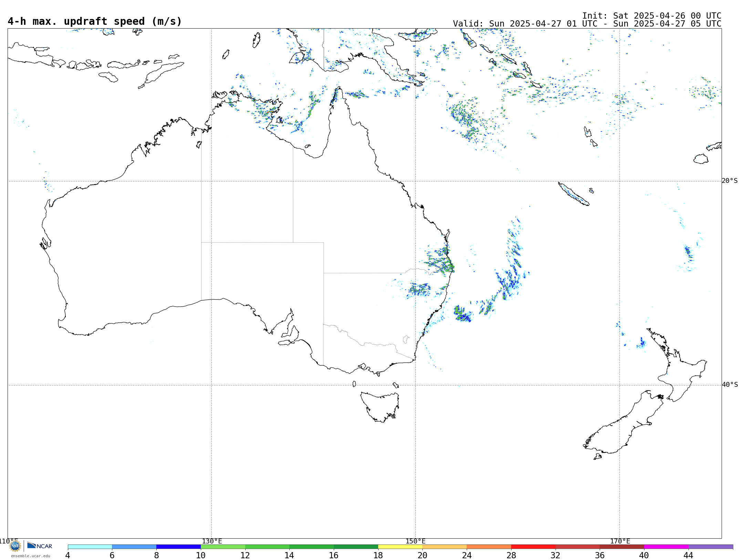744x560 pixels.
Task: Click the colorbar tick label '36'
Action: tap(600, 555)
